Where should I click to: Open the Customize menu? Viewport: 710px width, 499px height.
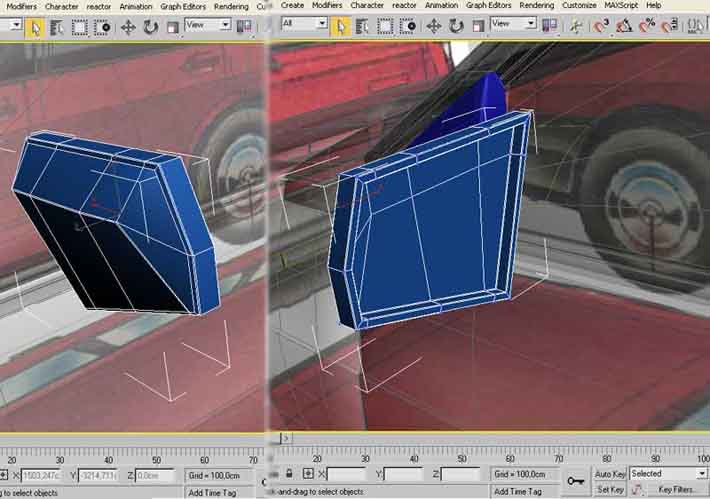click(x=578, y=5)
